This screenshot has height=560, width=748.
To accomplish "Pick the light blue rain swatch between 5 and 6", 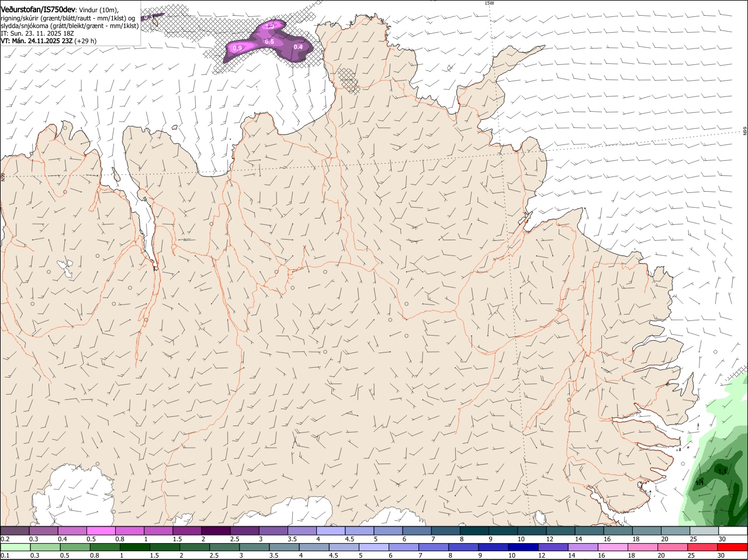I will tap(373, 547).
